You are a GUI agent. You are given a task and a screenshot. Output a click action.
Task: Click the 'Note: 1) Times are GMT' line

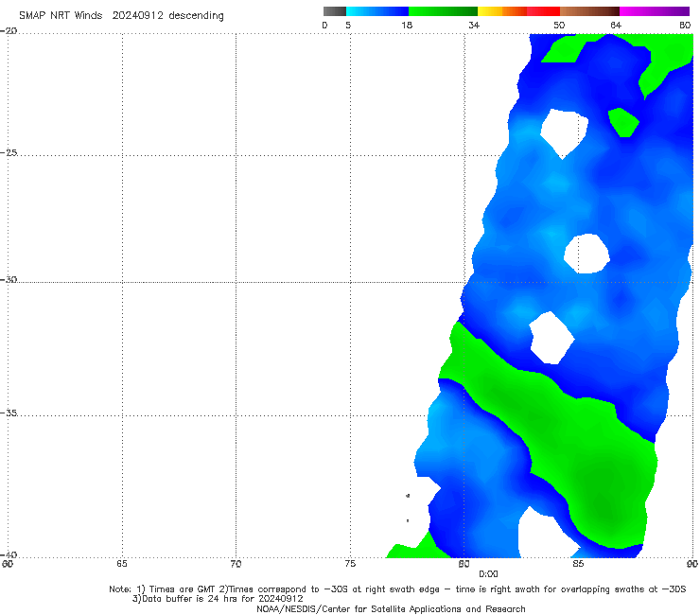(x=397, y=589)
